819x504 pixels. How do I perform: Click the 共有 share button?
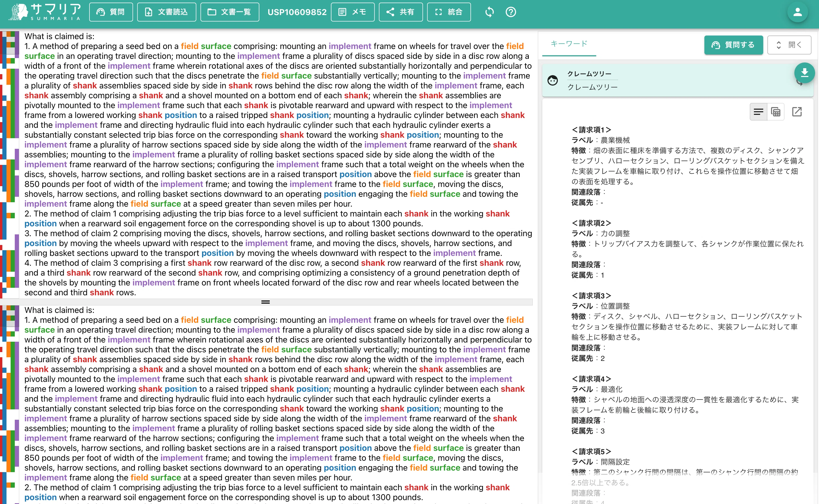pos(401,12)
